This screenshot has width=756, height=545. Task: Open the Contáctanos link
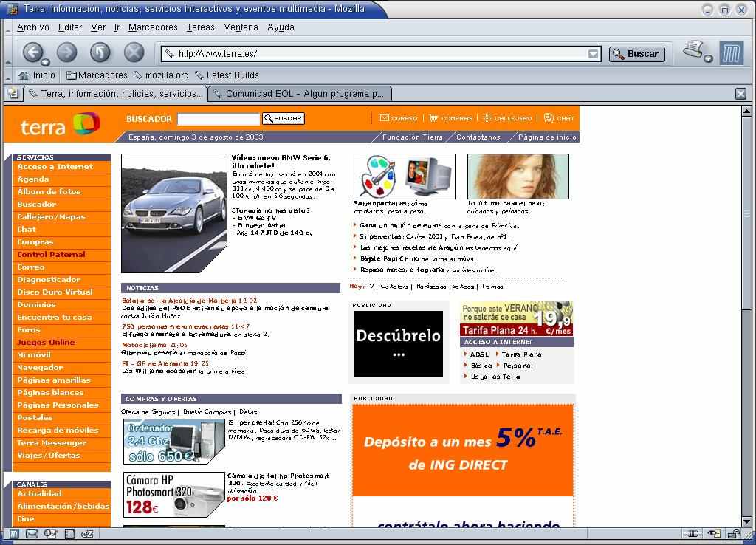[x=478, y=137]
